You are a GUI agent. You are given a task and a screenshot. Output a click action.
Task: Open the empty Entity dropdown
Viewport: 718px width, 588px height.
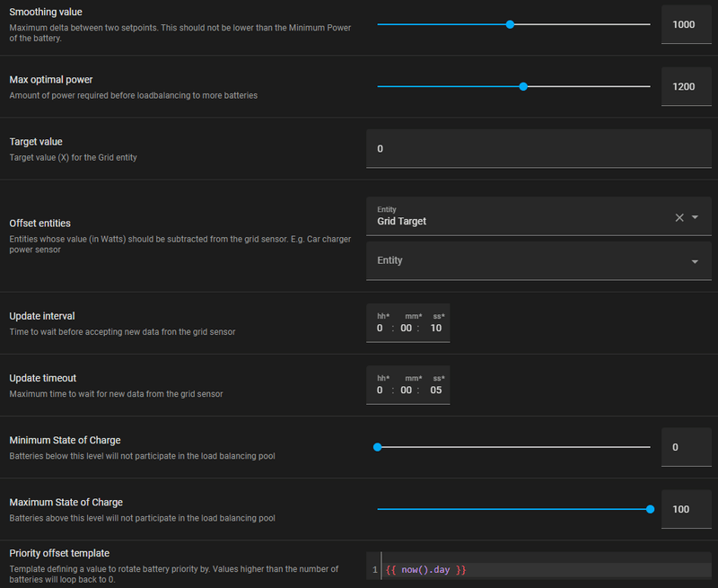538,260
